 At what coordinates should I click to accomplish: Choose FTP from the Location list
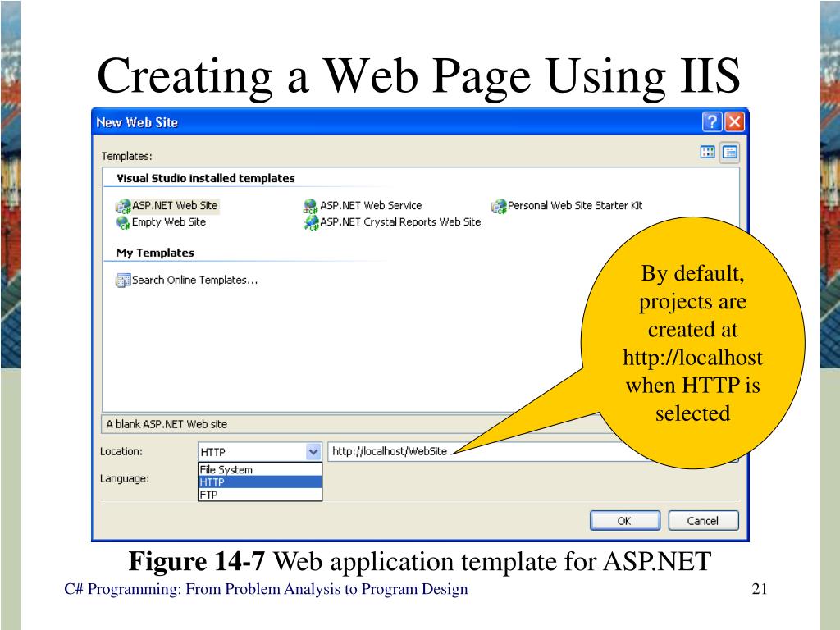260,495
